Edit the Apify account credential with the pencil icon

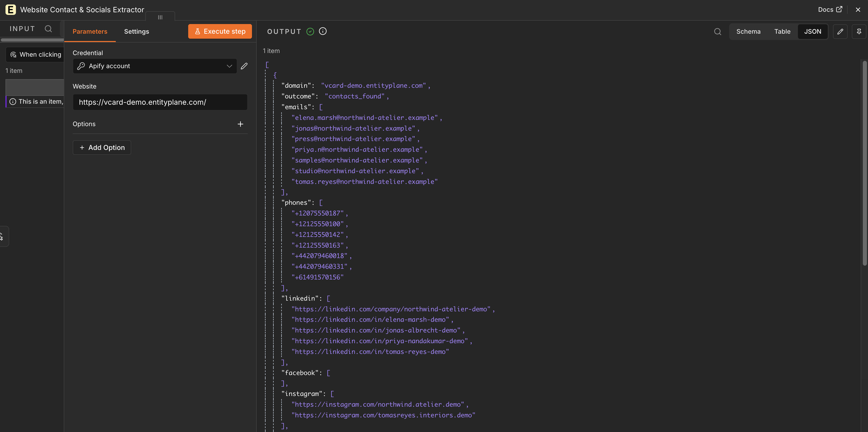coord(244,66)
